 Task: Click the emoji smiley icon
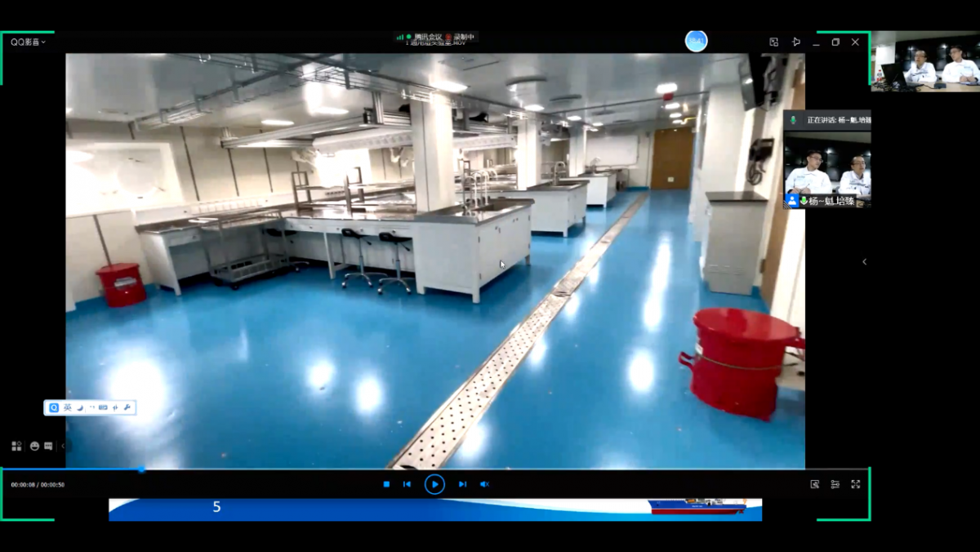coord(34,446)
